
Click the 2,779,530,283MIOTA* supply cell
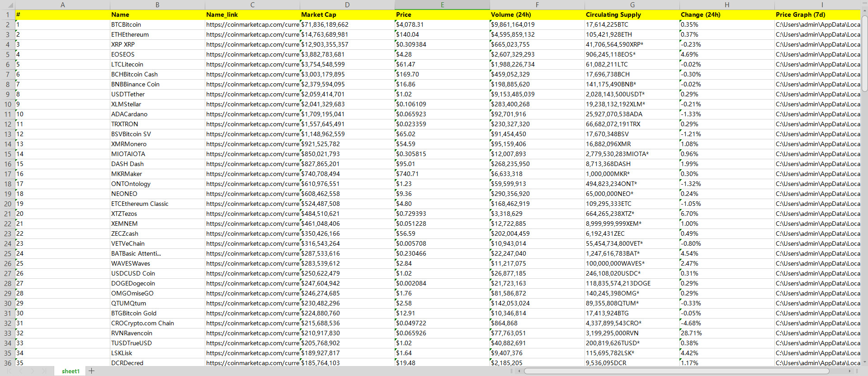coord(632,154)
